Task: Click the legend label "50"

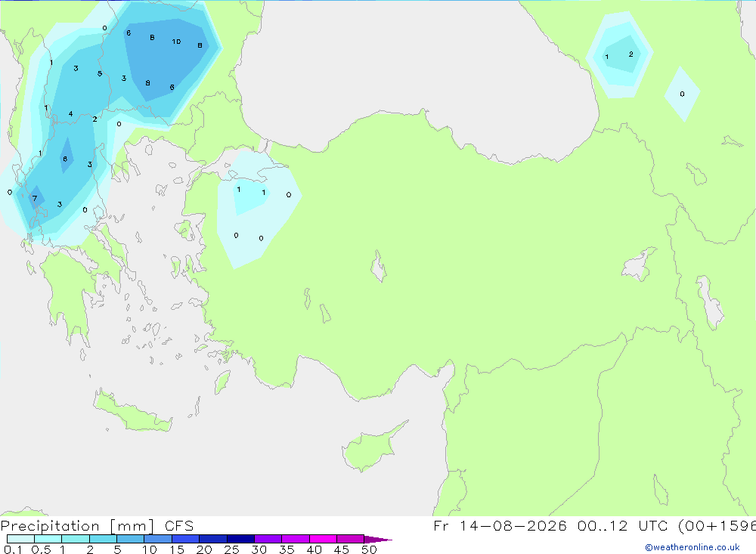Action: tap(369, 549)
